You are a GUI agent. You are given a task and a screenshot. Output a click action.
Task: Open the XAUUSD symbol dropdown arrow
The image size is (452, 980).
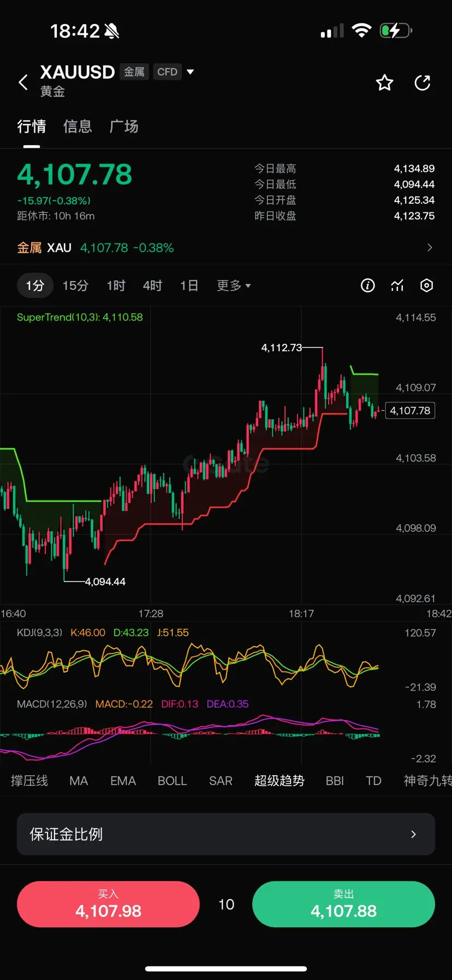pos(190,72)
